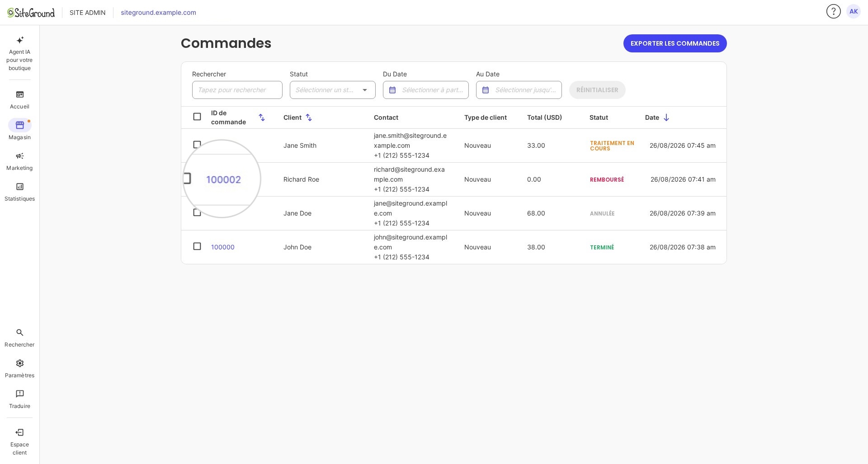Select the John Doe order checkbox
The height and width of the screenshot is (464, 868).
pyautogui.click(x=197, y=246)
